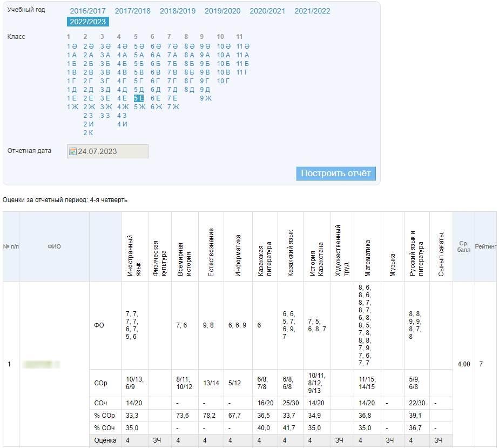Switch to school year 2019/2020
Viewport: 499px width, 448px height.
tap(222, 11)
